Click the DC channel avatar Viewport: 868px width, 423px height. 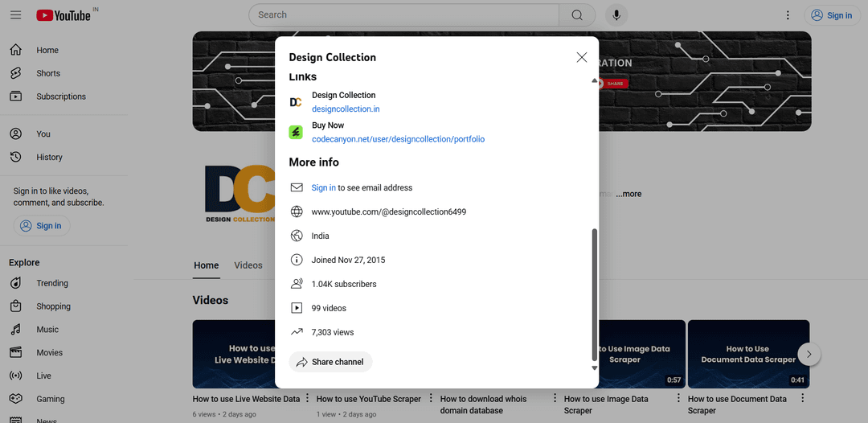pos(240,195)
